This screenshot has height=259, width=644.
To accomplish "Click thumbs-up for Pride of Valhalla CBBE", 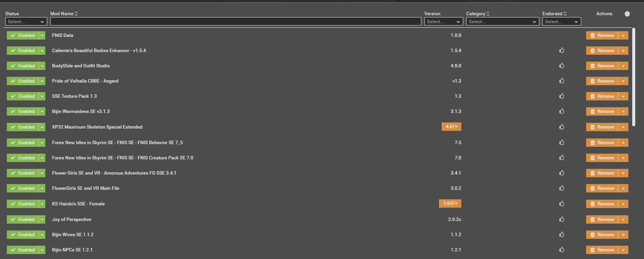I will click(562, 81).
